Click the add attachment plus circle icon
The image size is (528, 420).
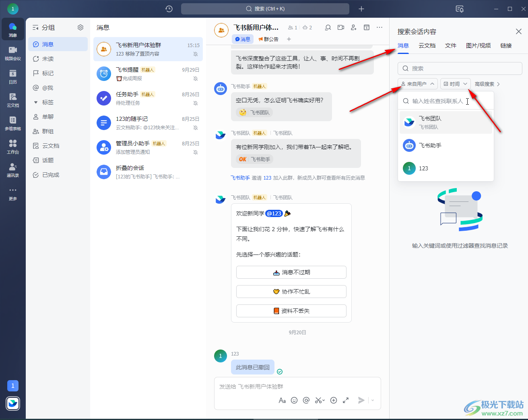point(334,400)
